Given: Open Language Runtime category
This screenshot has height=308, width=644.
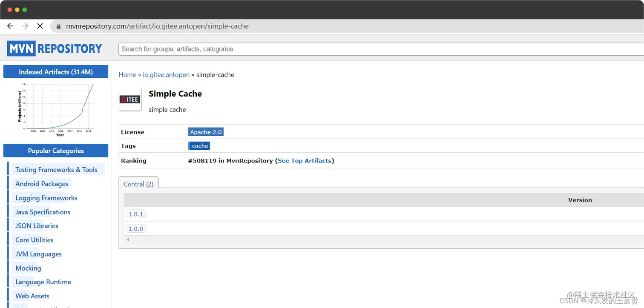Looking at the screenshot, I should pyautogui.click(x=43, y=282).
